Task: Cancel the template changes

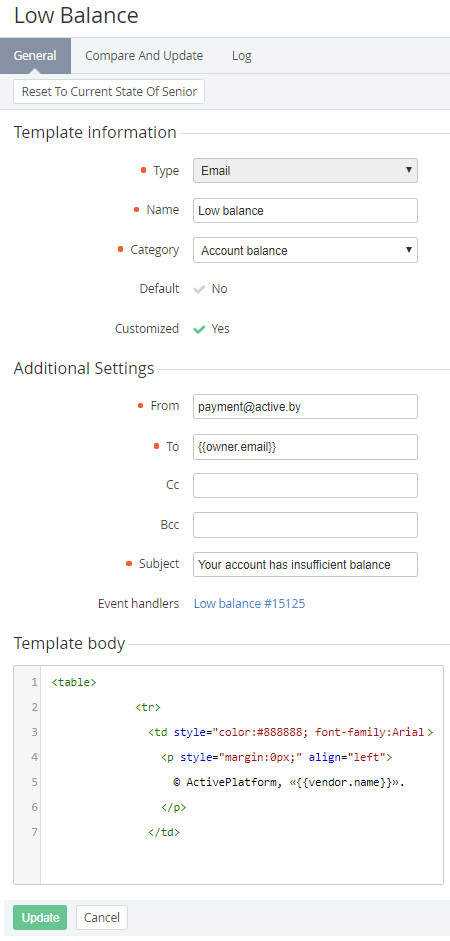Action: [102, 918]
